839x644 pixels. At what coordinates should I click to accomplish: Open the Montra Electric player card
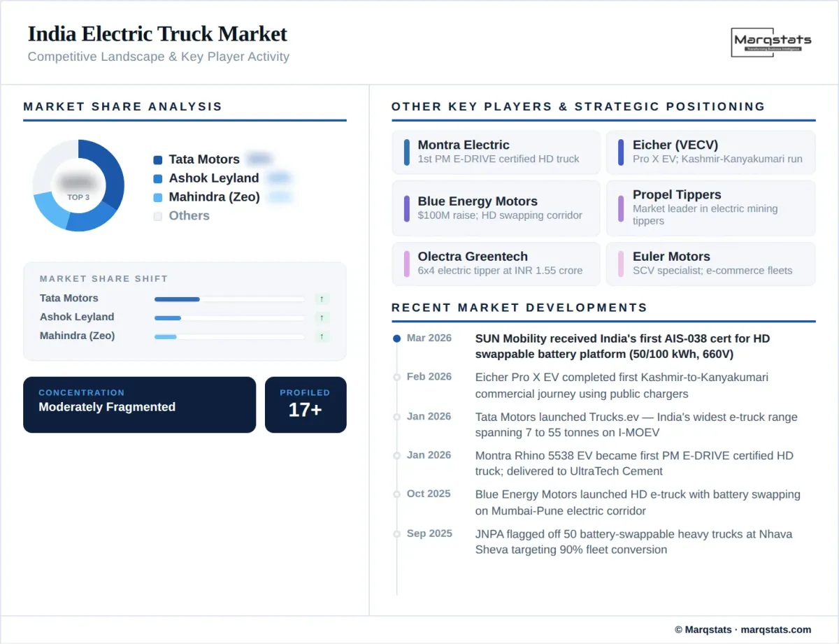pos(496,152)
